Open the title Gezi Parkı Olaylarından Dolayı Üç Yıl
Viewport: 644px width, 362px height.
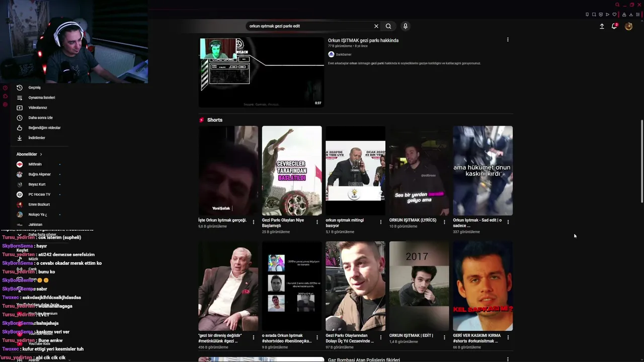point(350,338)
